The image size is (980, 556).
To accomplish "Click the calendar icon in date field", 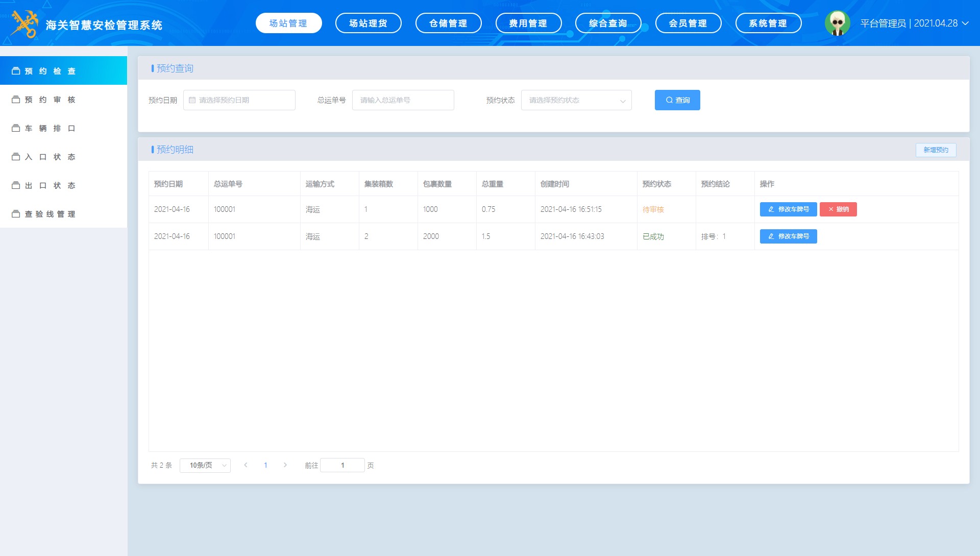I will [192, 100].
